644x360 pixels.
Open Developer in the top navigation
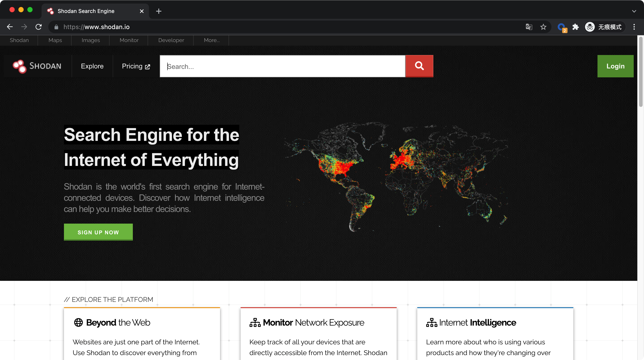point(171,40)
